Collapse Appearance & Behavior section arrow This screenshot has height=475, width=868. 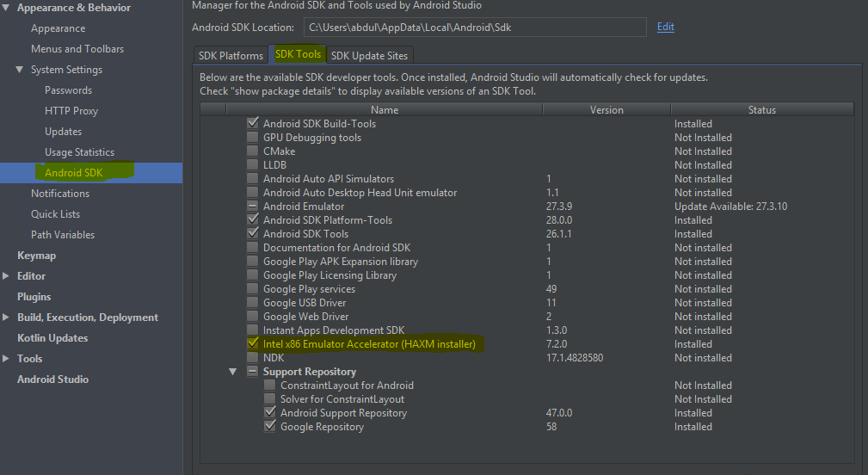click(6, 8)
